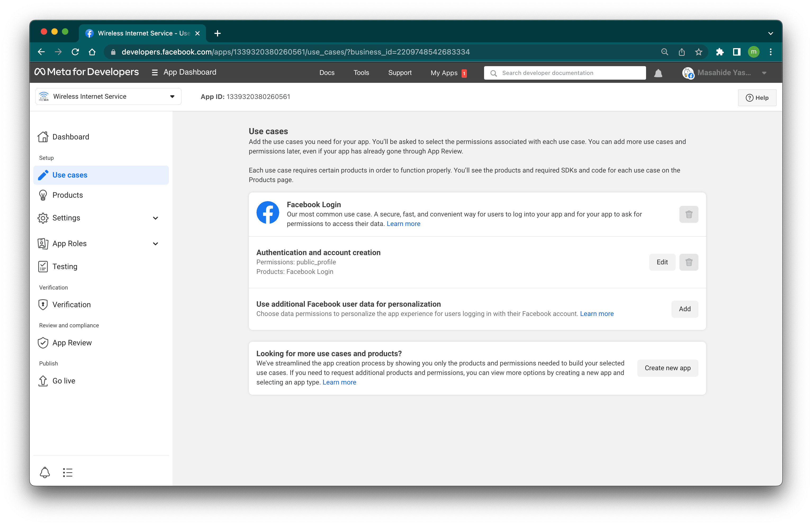Open Learn more about app types

[x=339, y=382]
